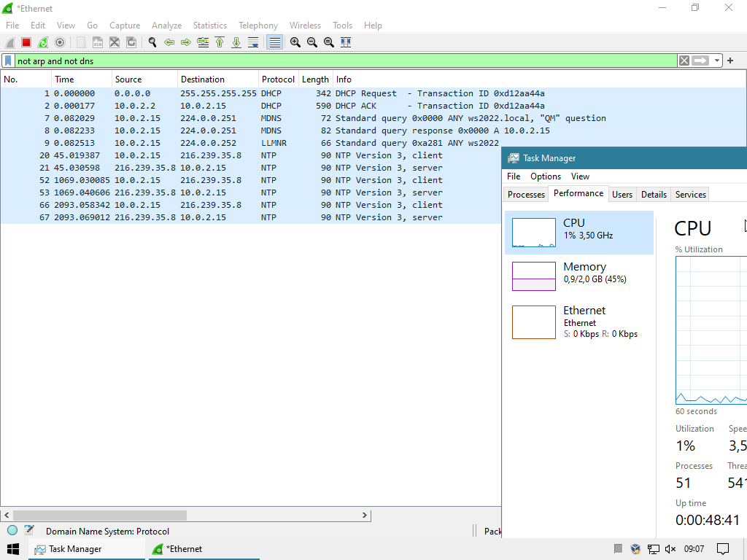The image size is (747, 560).
Task: Sort packets by the Time column
Action: [82, 79]
